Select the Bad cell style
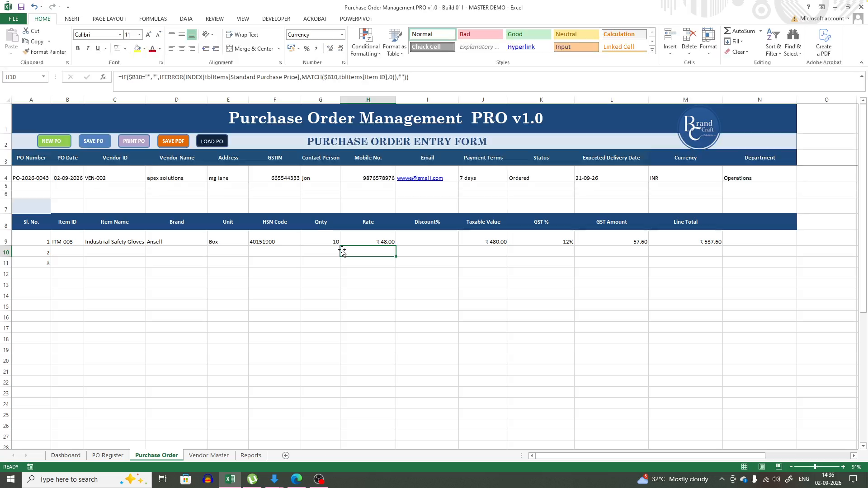Screen dimensions: 868x488 click(480, 34)
